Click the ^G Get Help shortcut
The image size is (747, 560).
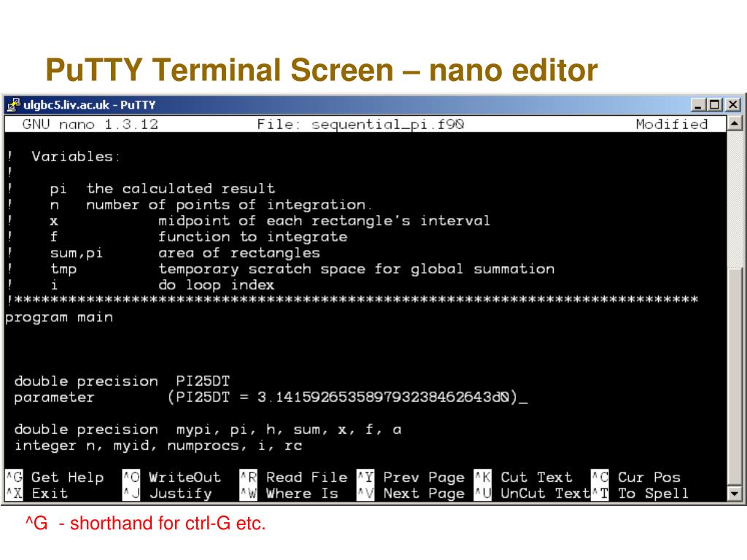pos(55,477)
